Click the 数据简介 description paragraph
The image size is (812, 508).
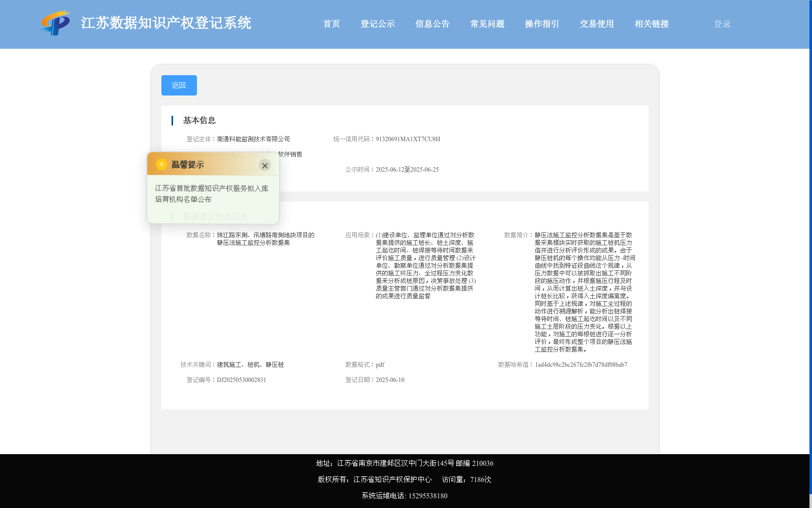pos(585,292)
